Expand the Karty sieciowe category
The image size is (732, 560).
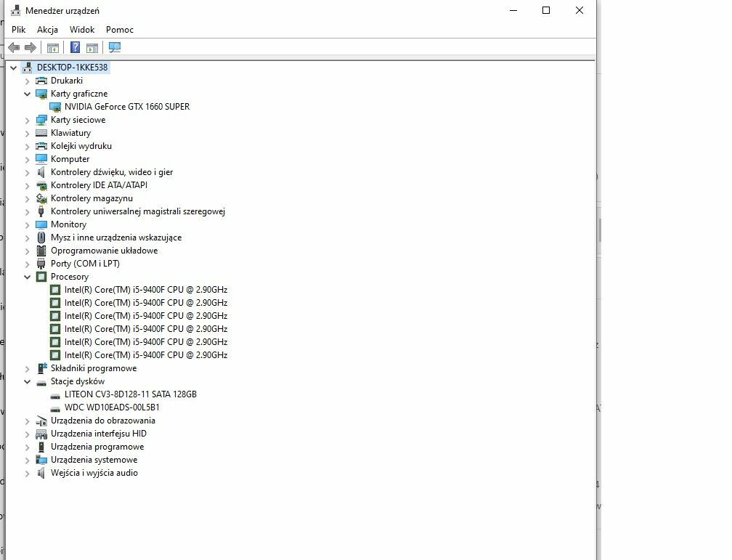[x=28, y=120]
